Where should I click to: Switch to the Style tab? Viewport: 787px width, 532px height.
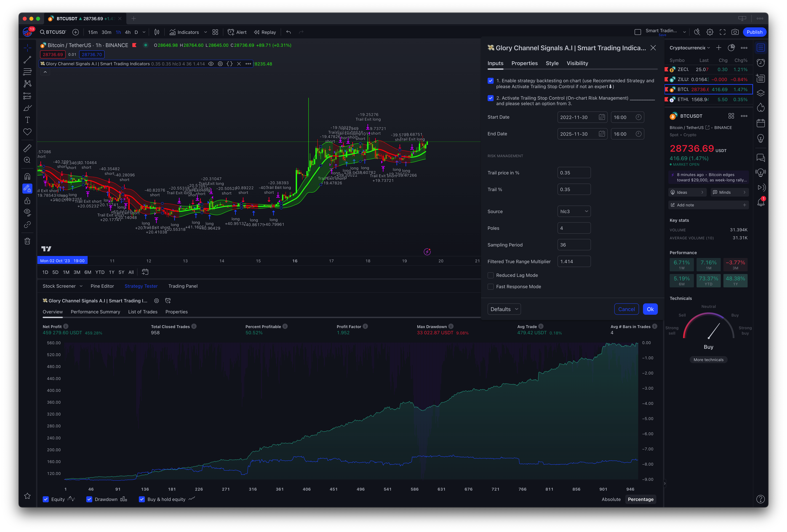[x=552, y=63]
